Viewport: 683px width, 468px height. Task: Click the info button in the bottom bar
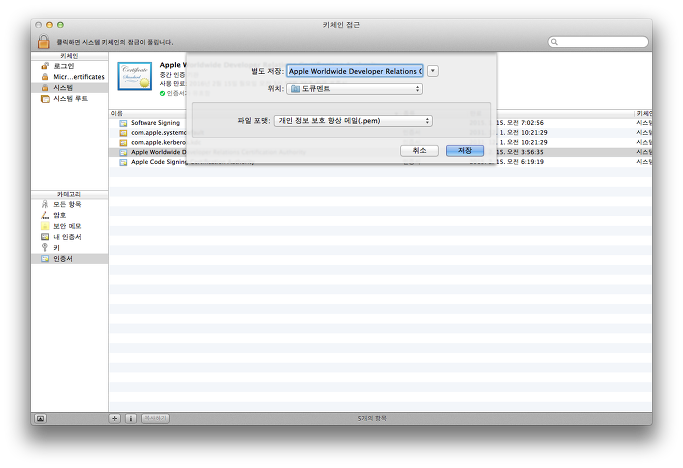131,418
